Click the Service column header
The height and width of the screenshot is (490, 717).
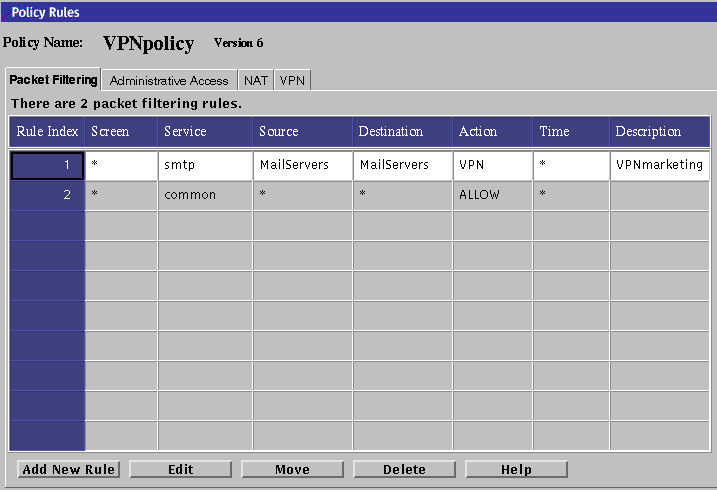coord(205,132)
